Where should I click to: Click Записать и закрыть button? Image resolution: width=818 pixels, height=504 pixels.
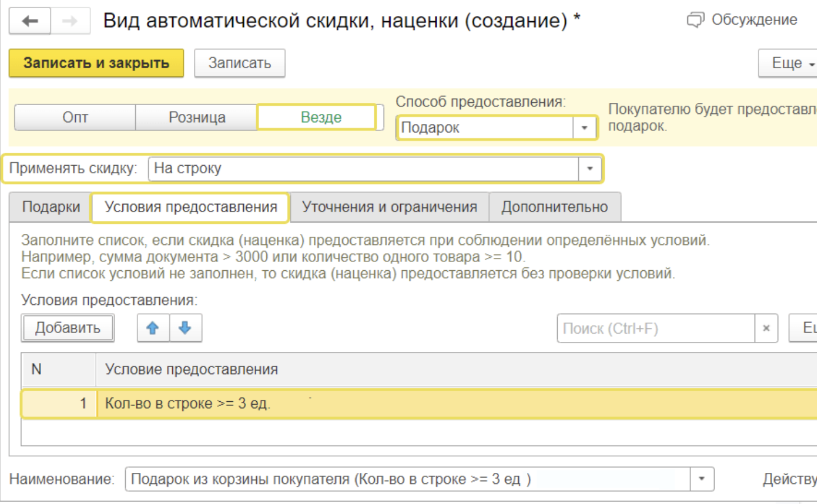click(96, 63)
